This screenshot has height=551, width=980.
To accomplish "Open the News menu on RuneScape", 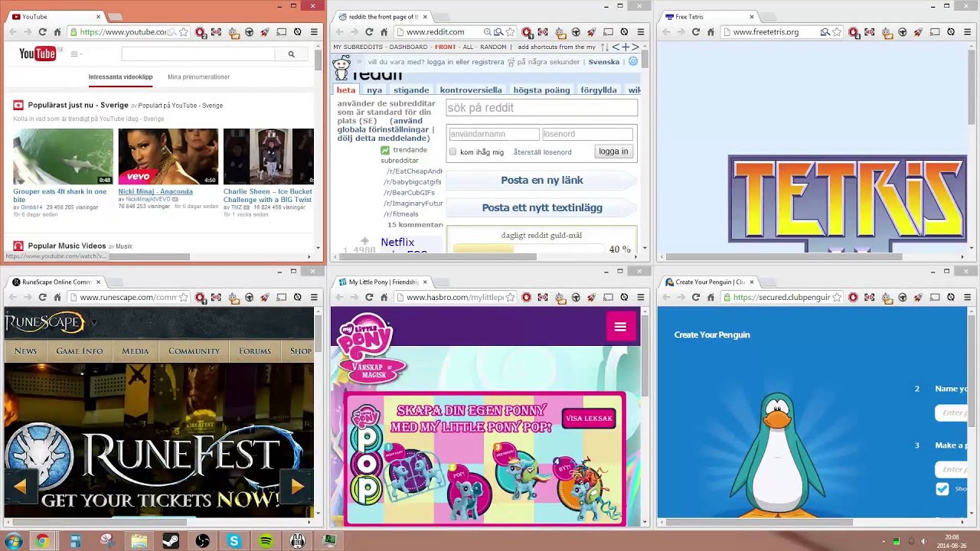I will [x=25, y=351].
